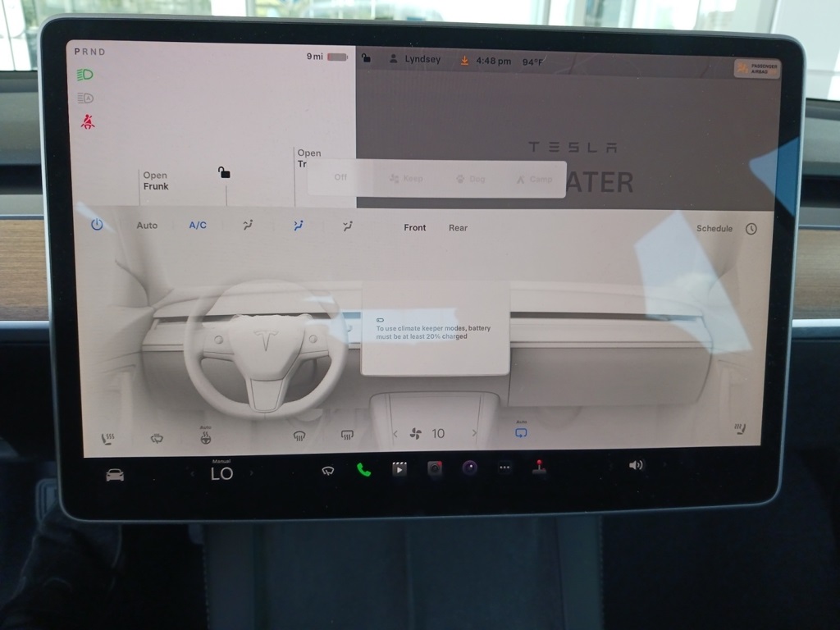
Task: Select the Keep climate keeper mode
Action: coord(406,178)
